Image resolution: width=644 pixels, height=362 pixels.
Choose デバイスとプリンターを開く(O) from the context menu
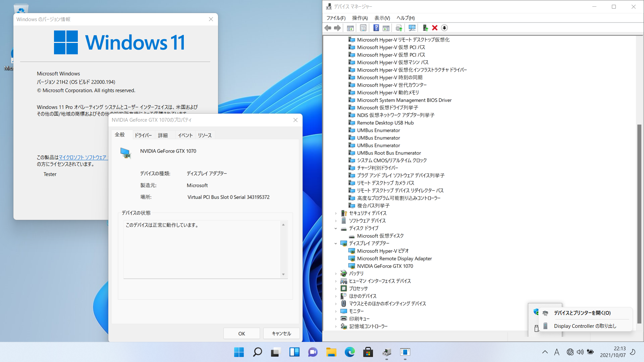coord(582,313)
